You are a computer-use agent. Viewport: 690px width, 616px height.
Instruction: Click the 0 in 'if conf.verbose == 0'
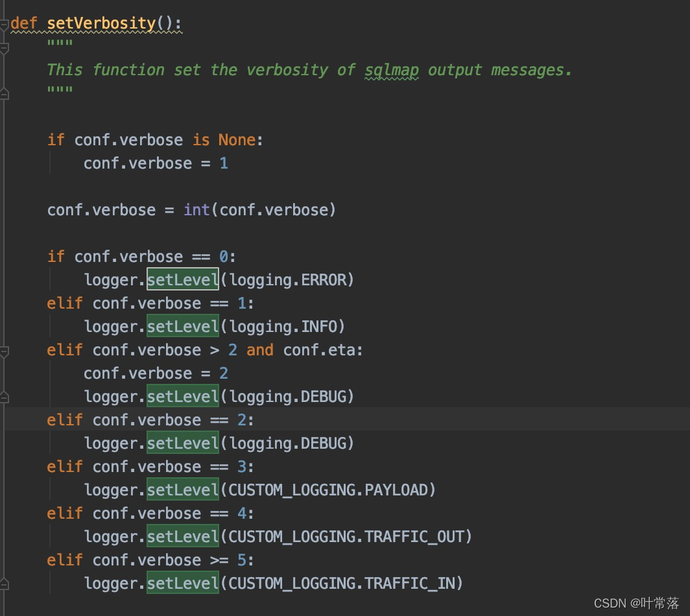point(224,257)
